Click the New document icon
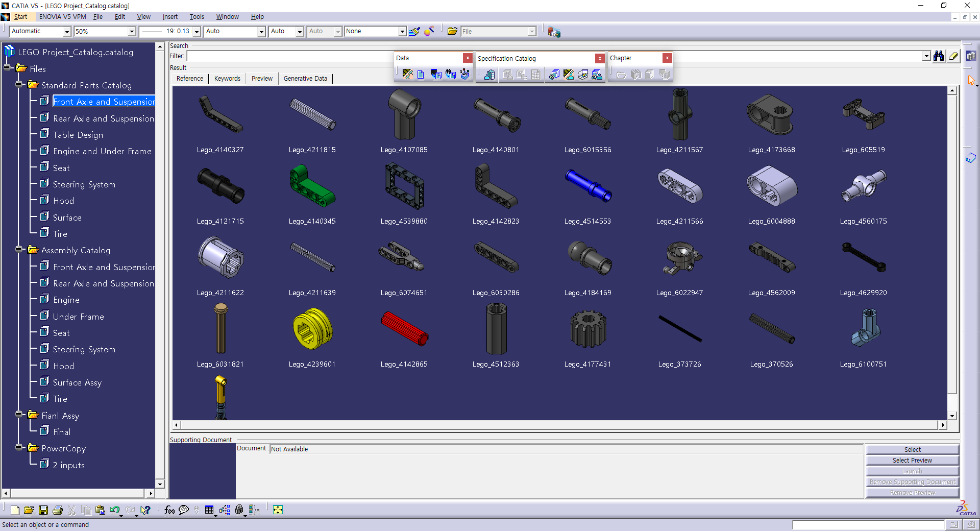This screenshot has width=980, height=531. click(x=15, y=510)
